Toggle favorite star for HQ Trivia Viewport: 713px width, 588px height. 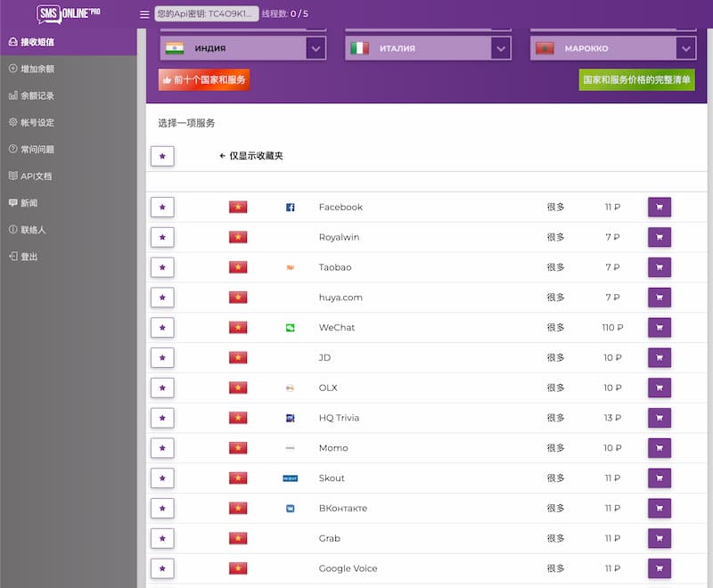pyautogui.click(x=162, y=418)
